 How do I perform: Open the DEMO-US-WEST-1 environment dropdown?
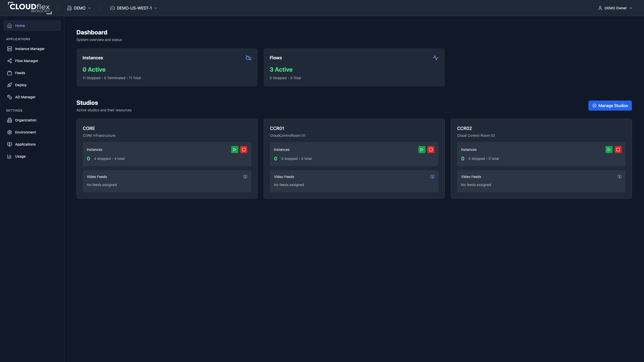pos(134,8)
